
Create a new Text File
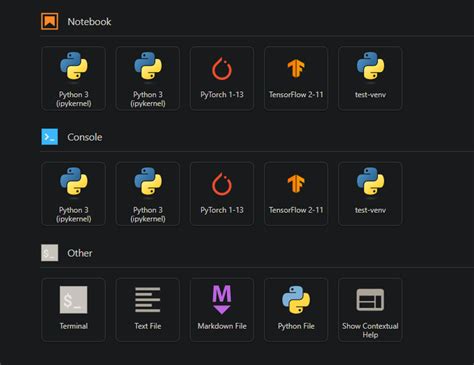point(148,310)
